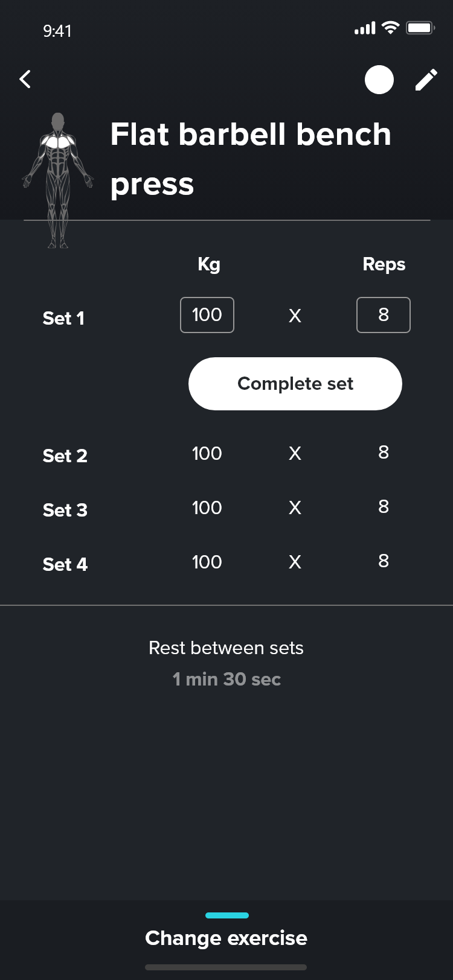Tap the pencil edit icon
The width and height of the screenshot is (453, 980).
426,80
